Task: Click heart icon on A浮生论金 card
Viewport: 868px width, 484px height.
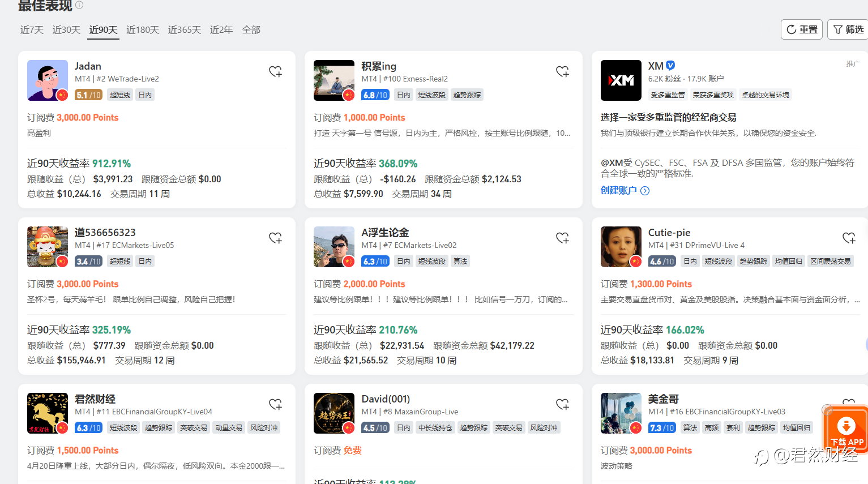Action: coord(562,238)
